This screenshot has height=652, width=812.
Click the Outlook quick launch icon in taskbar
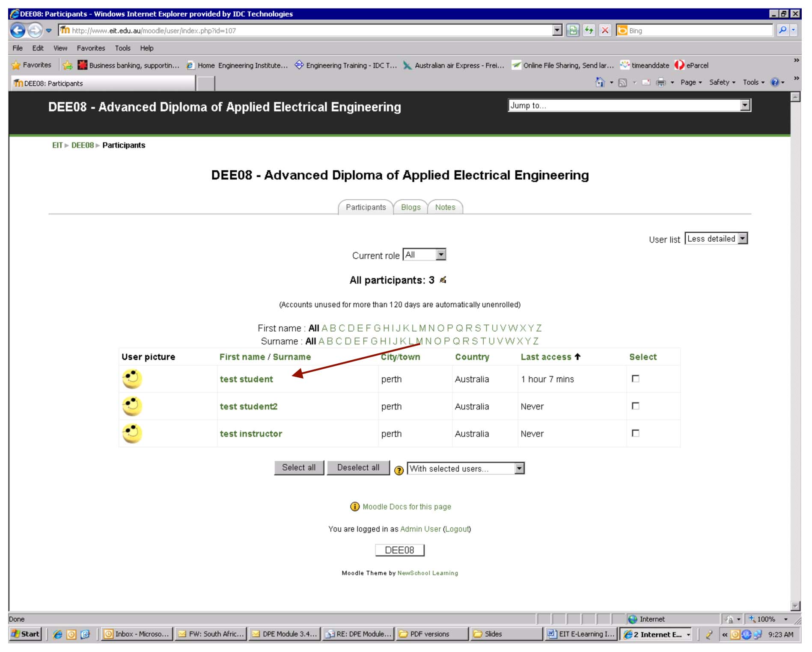(x=71, y=634)
